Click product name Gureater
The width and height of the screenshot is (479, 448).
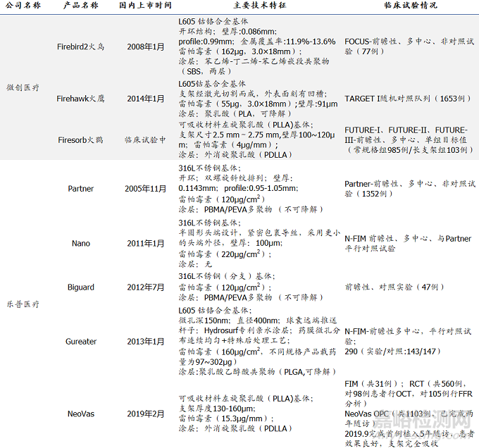click(x=80, y=342)
